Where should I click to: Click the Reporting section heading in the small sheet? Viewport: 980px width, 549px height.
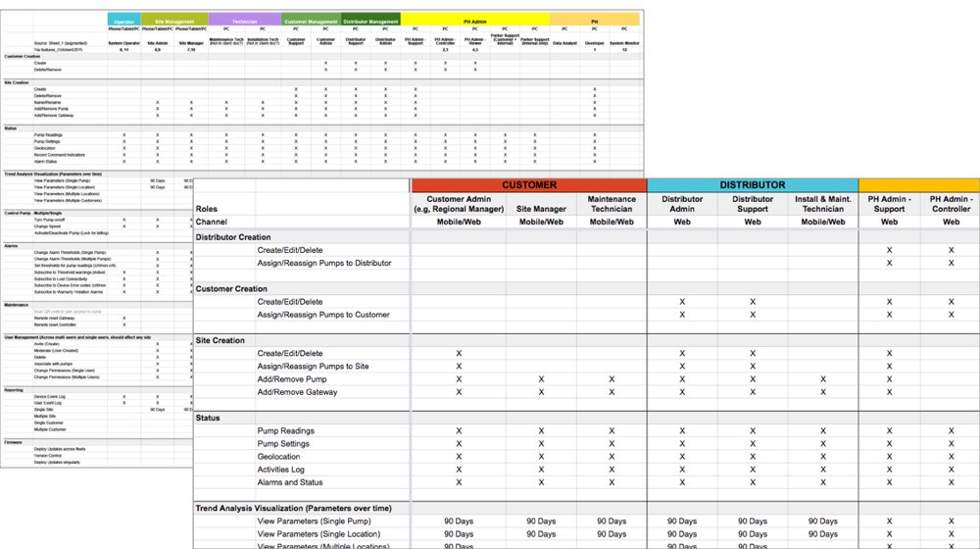tap(15, 389)
